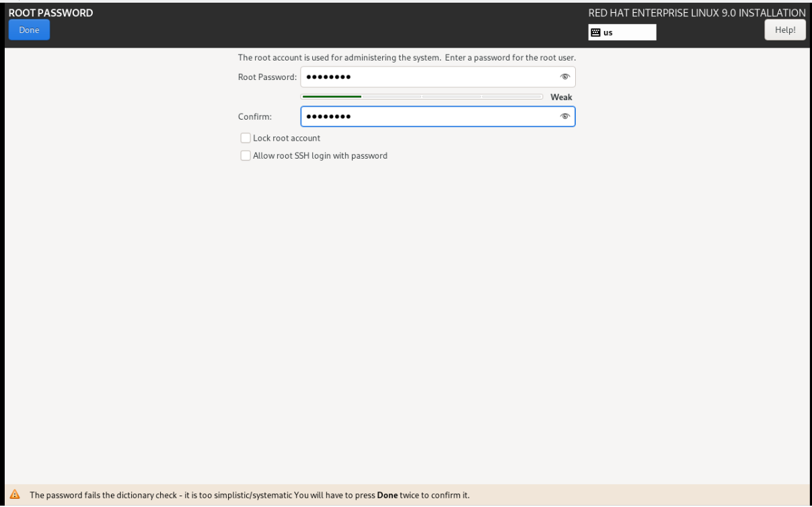Click the Confirm: label

tap(254, 117)
